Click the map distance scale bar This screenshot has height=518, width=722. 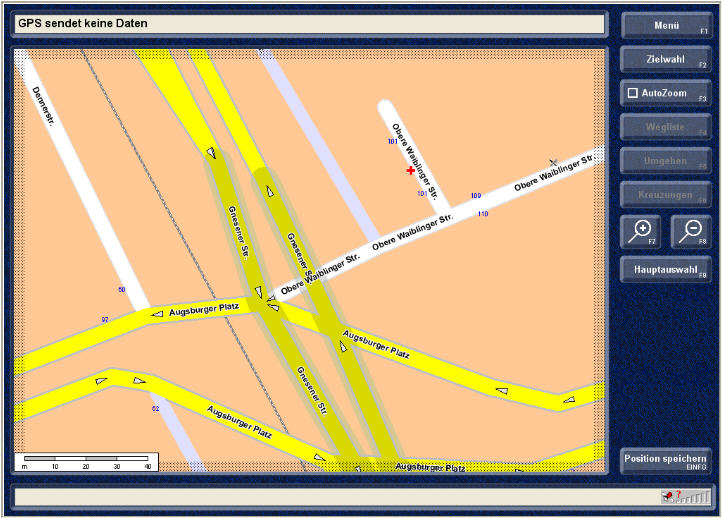86,459
